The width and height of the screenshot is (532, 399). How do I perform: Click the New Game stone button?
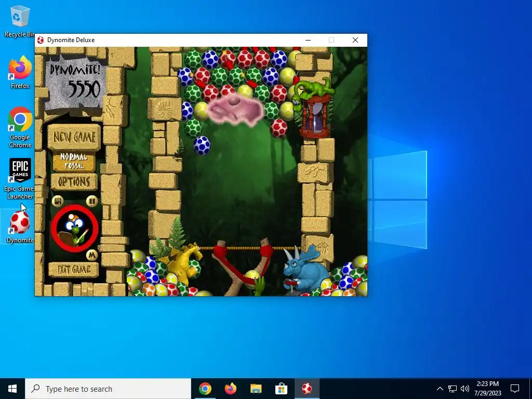click(x=74, y=137)
